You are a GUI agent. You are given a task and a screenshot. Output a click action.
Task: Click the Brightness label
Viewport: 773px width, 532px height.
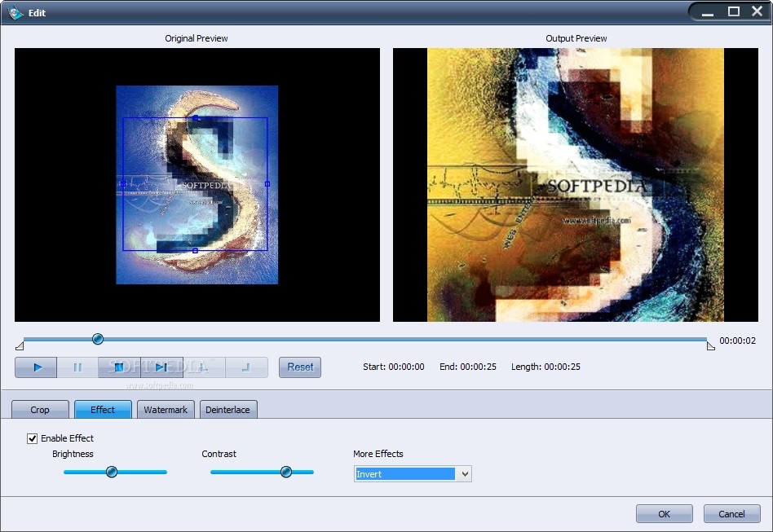click(x=73, y=454)
